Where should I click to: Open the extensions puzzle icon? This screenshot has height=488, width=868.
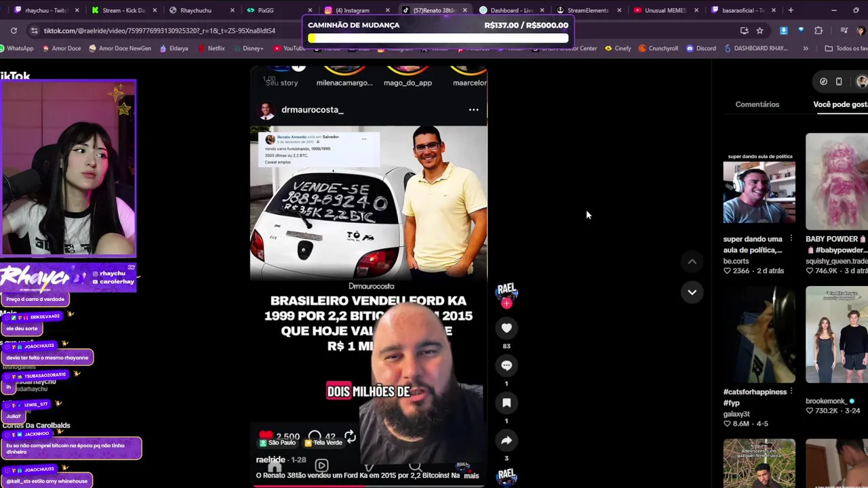(818, 30)
